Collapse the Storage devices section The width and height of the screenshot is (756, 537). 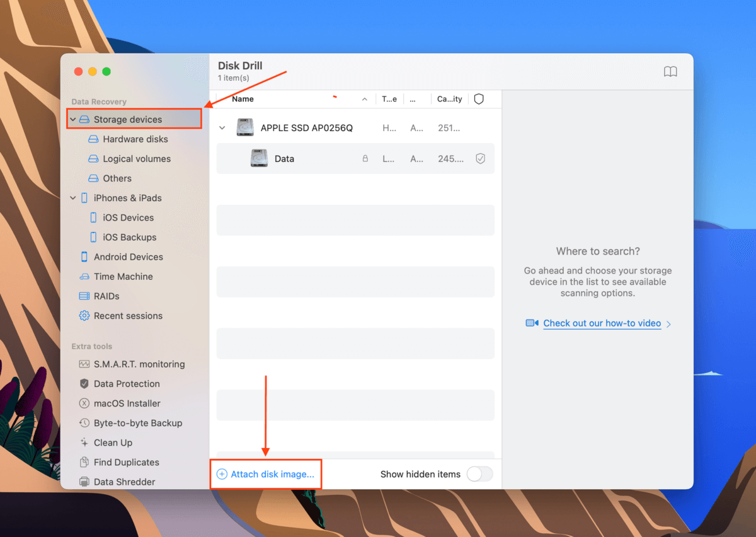tap(73, 119)
